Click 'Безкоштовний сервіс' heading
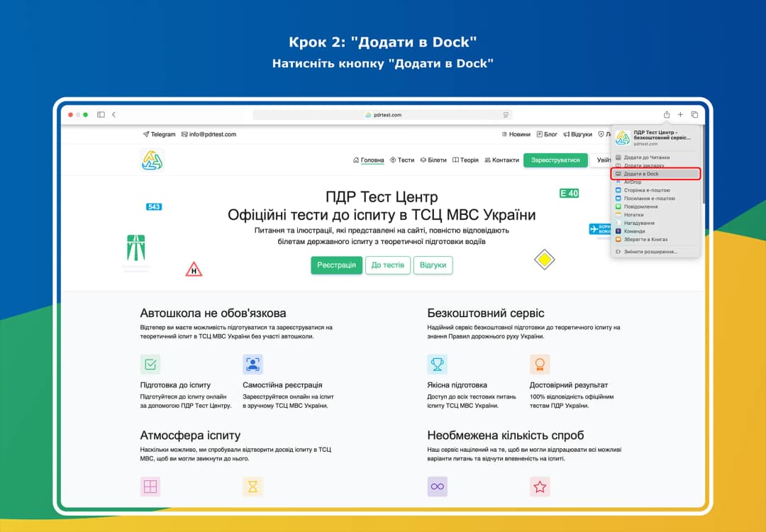The image size is (766, 532). 486,313
